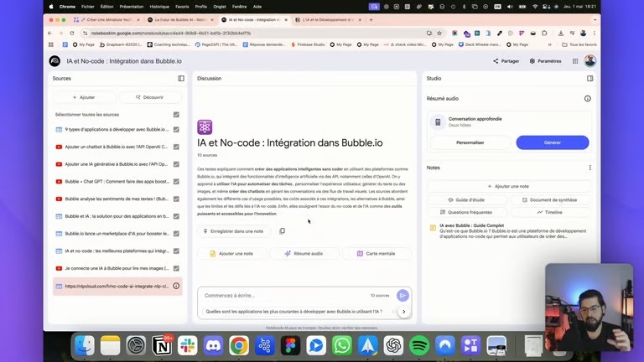Click Carte mentale button
This screenshot has width=644, height=362.
click(x=377, y=254)
